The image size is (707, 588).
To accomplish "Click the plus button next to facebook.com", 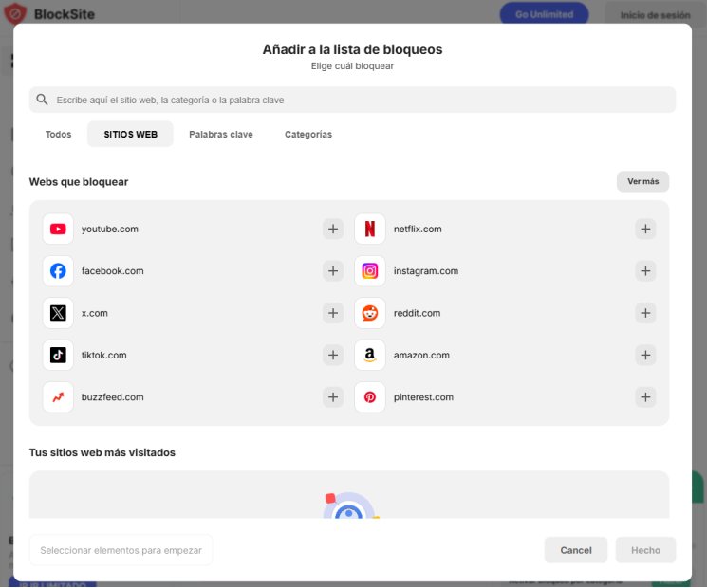I will point(333,271).
